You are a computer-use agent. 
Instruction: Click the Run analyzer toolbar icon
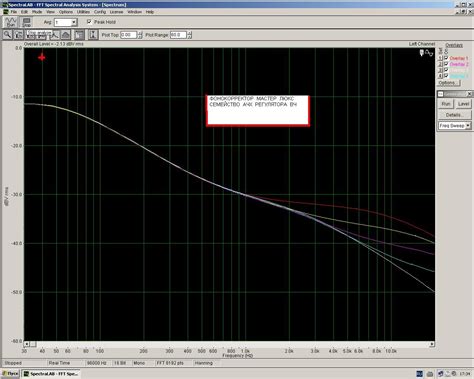(x=11, y=22)
